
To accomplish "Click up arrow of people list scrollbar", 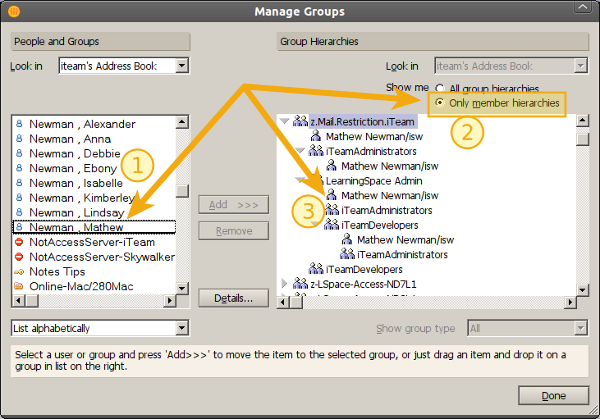I will 182,122.
